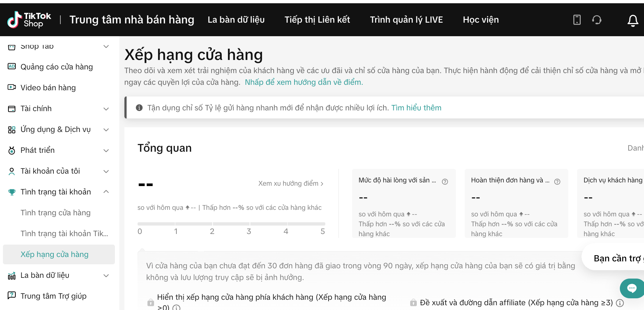Viewport: 644px width, 310px height.
Task: Open the Hoàn thiện đơn hàng và card
Action: click(516, 203)
